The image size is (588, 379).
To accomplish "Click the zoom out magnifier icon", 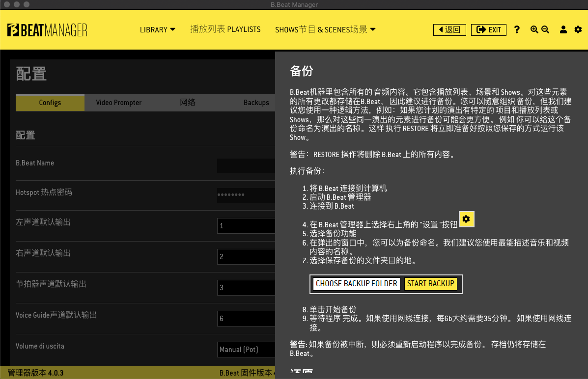I will coord(545,29).
